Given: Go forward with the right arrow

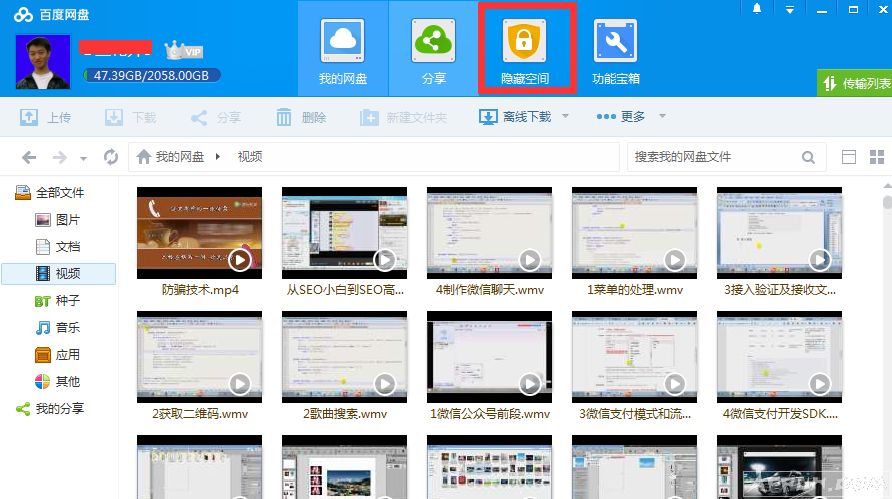Looking at the screenshot, I should tap(60, 157).
